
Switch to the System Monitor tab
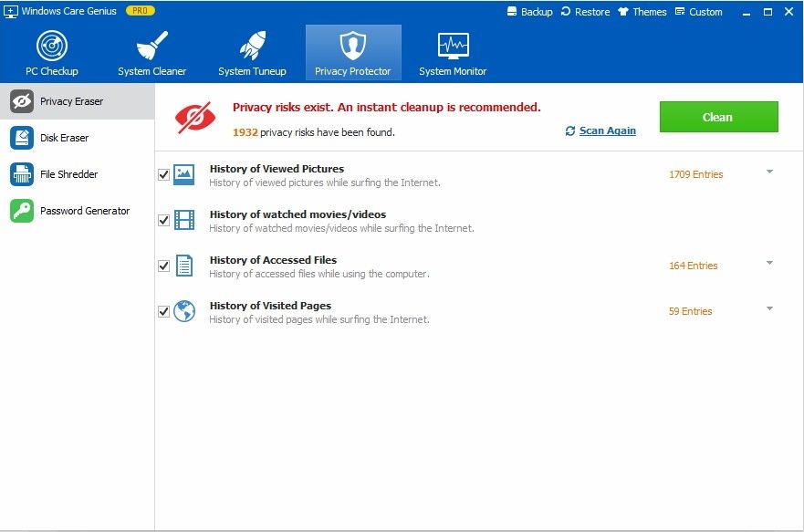453,53
